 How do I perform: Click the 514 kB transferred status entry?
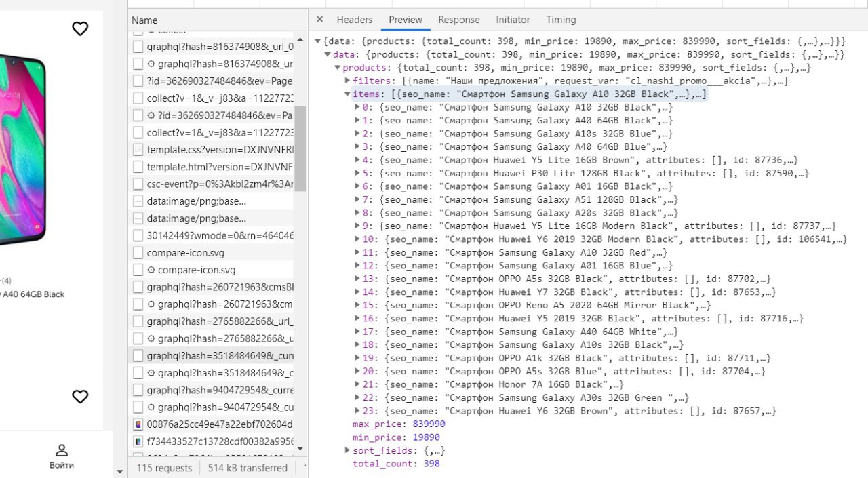point(248,468)
